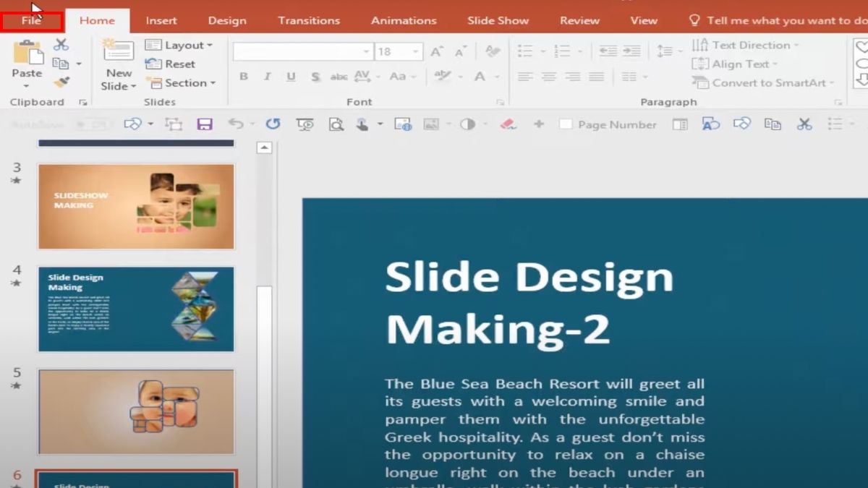Click Decrease List Level icon

[608, 51]
